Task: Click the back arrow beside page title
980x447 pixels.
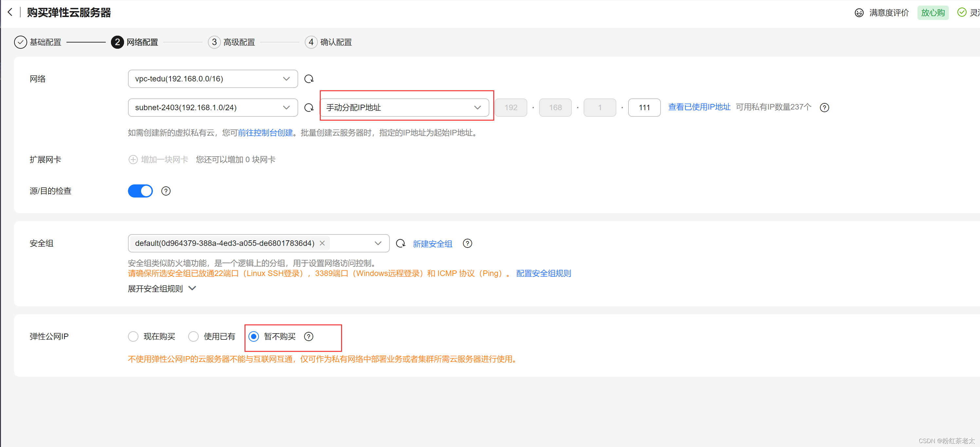Action: click(x=10, y=12)
